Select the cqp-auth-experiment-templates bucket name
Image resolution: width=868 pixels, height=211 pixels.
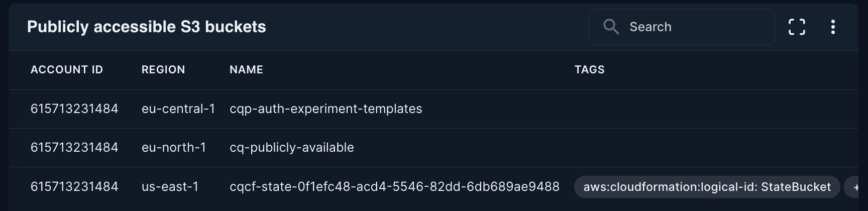point(325,109)
